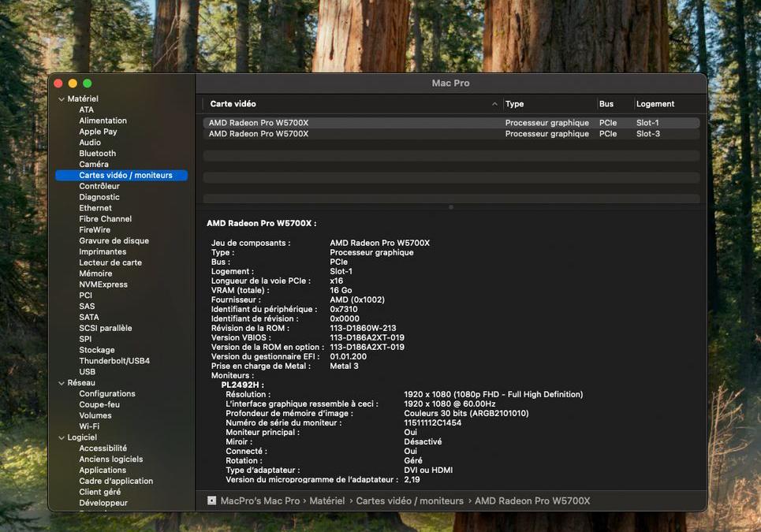Click Matériel in the path bar

click(327, 500)
